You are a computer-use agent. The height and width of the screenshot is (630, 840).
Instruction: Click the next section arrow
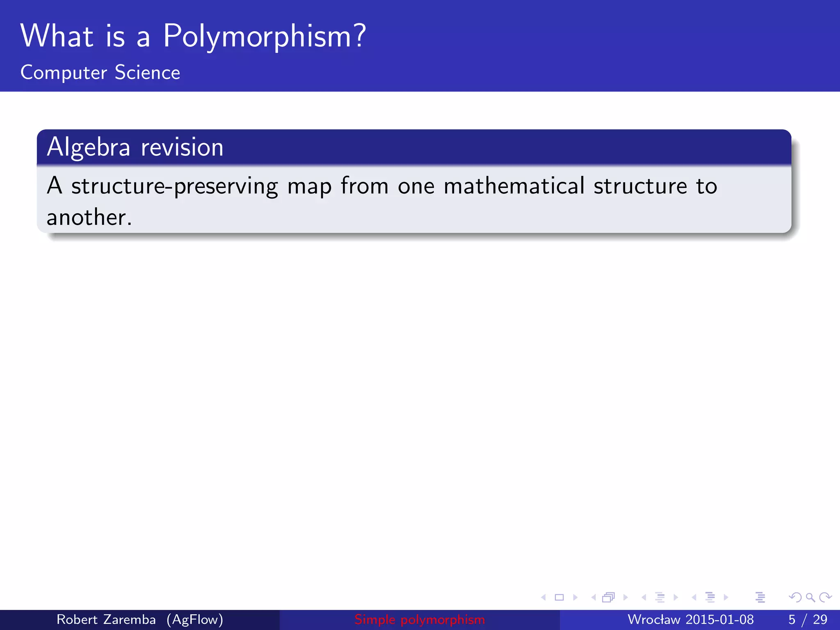pyautogui.click(x=726, y=598)
